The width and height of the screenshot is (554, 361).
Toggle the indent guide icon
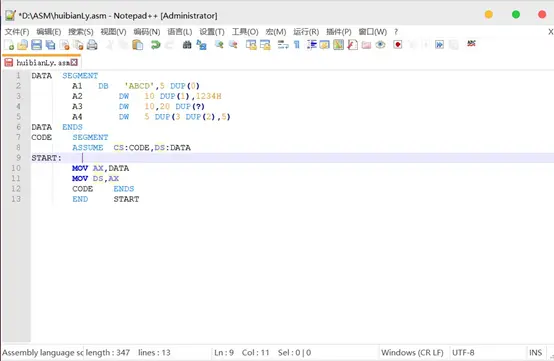tap(311, 45)
